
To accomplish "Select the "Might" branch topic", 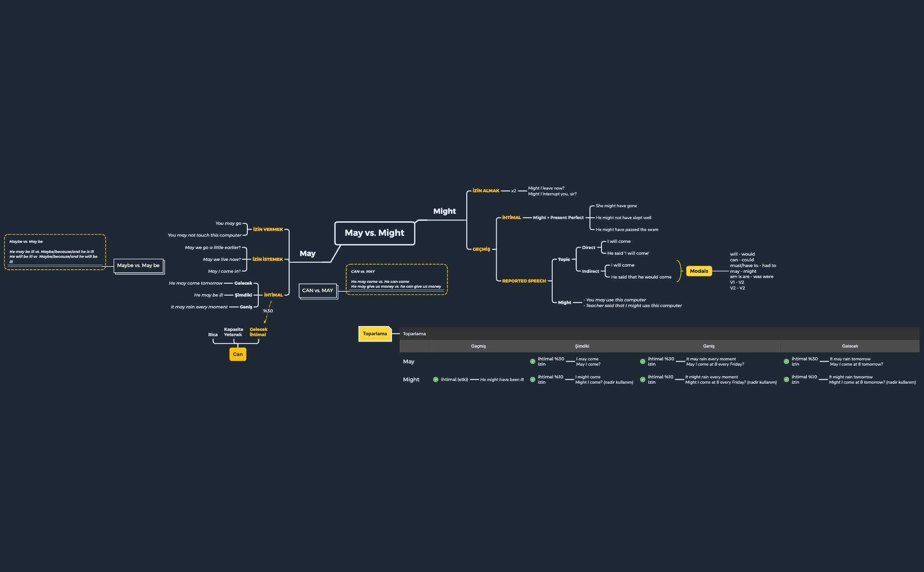I will click(x=444, y=211).
